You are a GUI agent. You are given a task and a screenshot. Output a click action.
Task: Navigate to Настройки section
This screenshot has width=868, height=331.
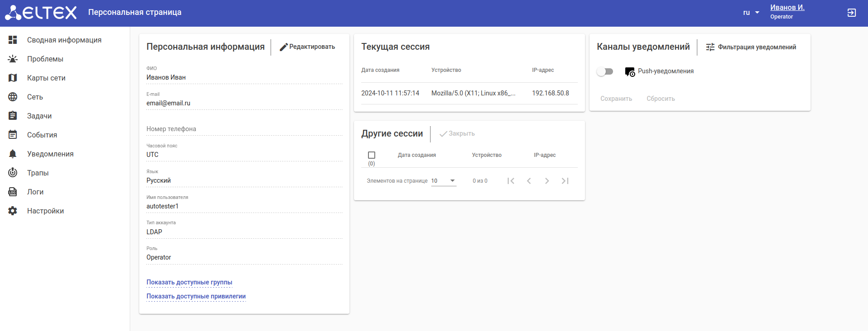(45, 211)
